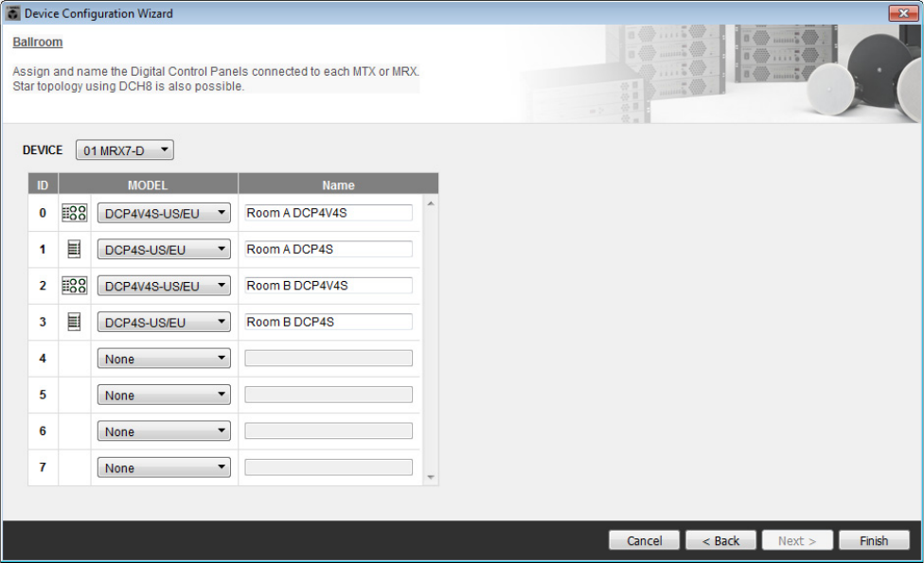Click the Name column header
Screen dimensions: 924x563
[338, 185]
